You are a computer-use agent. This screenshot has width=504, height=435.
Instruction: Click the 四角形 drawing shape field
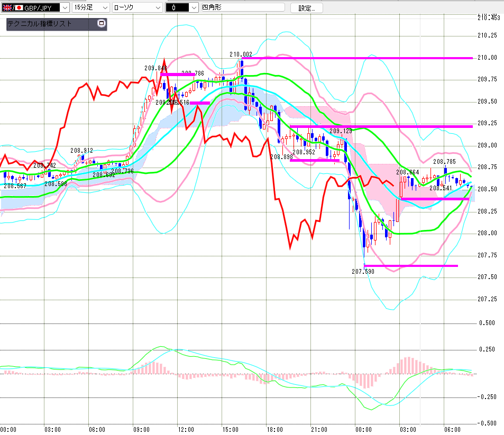[243, 7]
